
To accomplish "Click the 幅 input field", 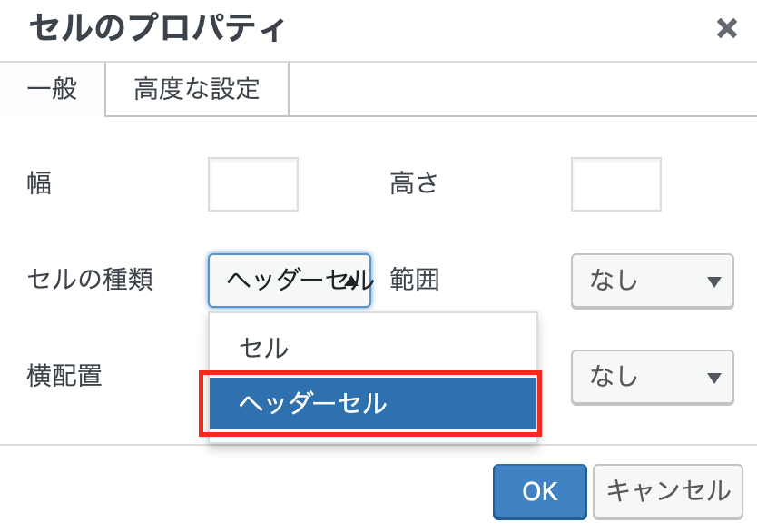I will (x=253, y=184).
